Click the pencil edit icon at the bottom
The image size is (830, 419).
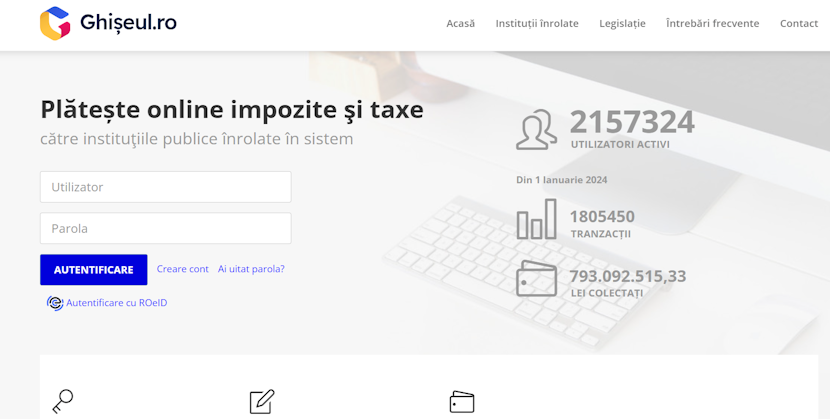pos(262,402)
